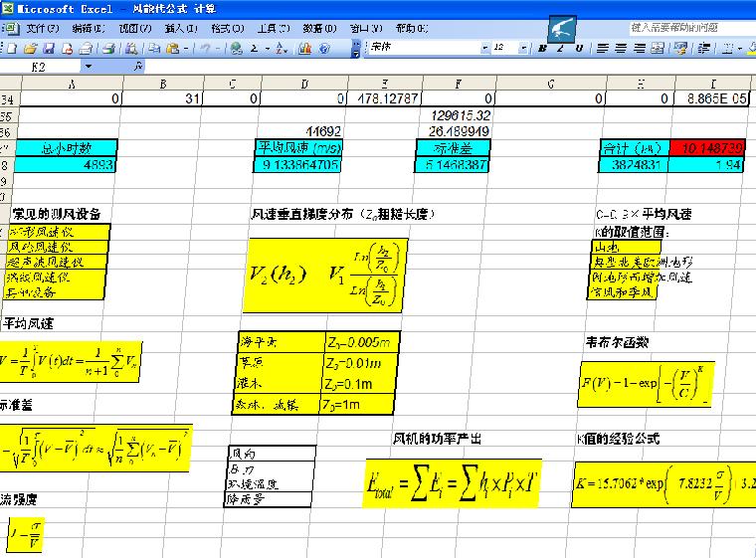Expand the Name Box dropdown arrow
This screenshot has width=756, height=558.
(x=89, y=66)
